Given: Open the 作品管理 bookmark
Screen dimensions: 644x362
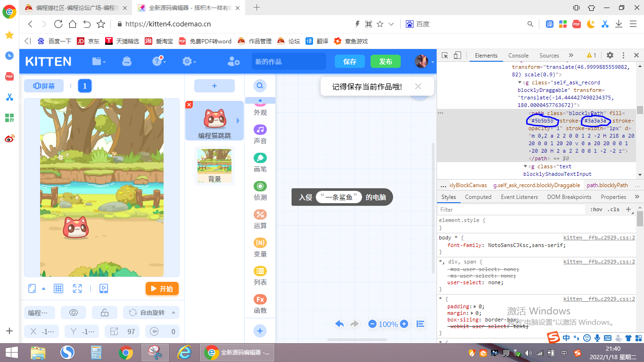Looking at the screenshot, I should point(255,41).
